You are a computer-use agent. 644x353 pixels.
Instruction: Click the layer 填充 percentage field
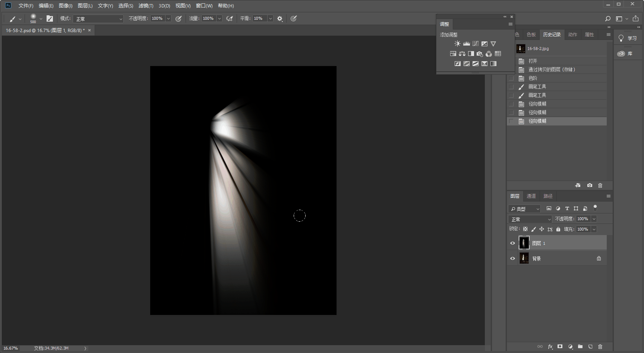(x=583, y=229)
